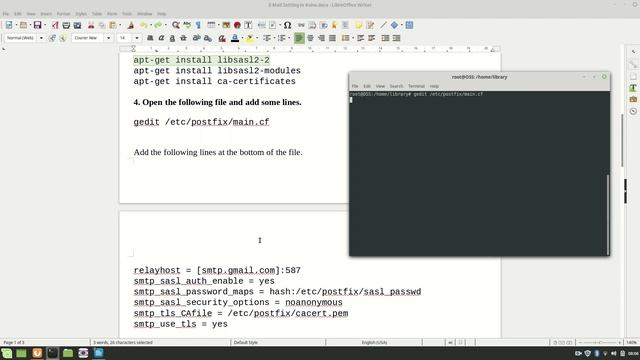Open the terminal from the taskbar
Image resolution: width=640 pixels, height=360 pixels.
tap(52, 353)
